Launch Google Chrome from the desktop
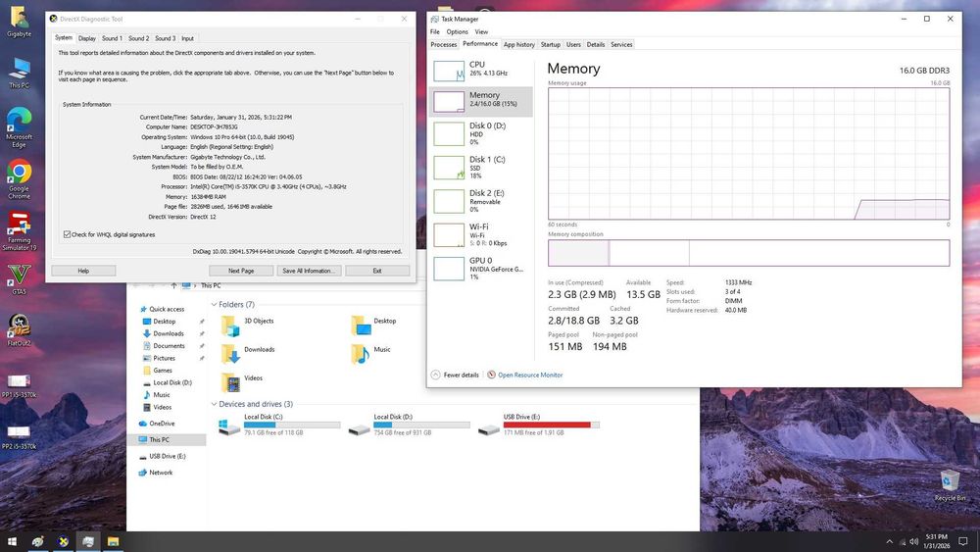980x552 pixels. pyautogui.click(x=19, y=179)
